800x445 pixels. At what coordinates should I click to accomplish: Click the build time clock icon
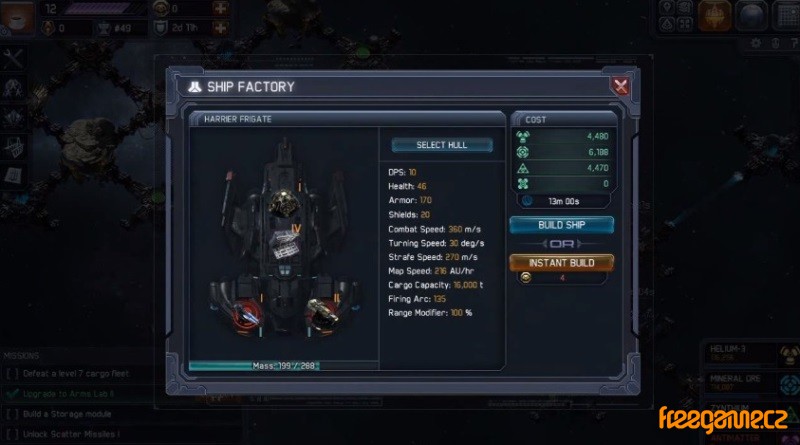point(527,201)
